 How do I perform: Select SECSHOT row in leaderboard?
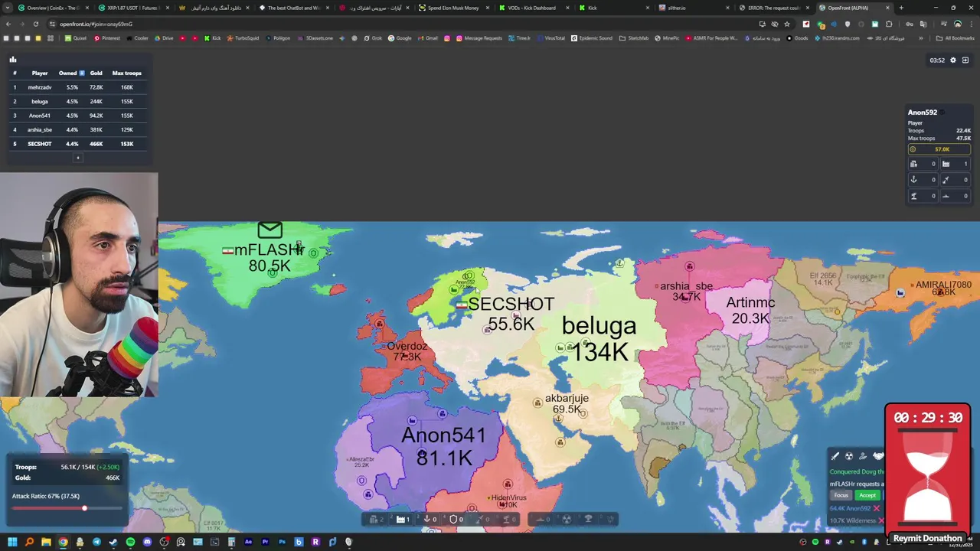pyautogui.click(x=77, y=144)
